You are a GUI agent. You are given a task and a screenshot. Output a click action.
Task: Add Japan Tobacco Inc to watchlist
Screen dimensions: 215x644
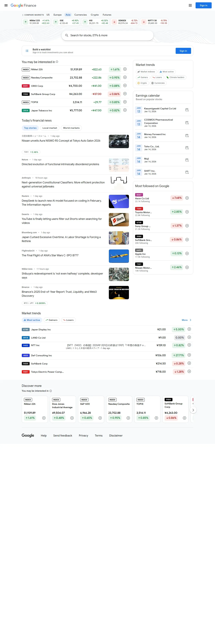[x=125, y=110]
